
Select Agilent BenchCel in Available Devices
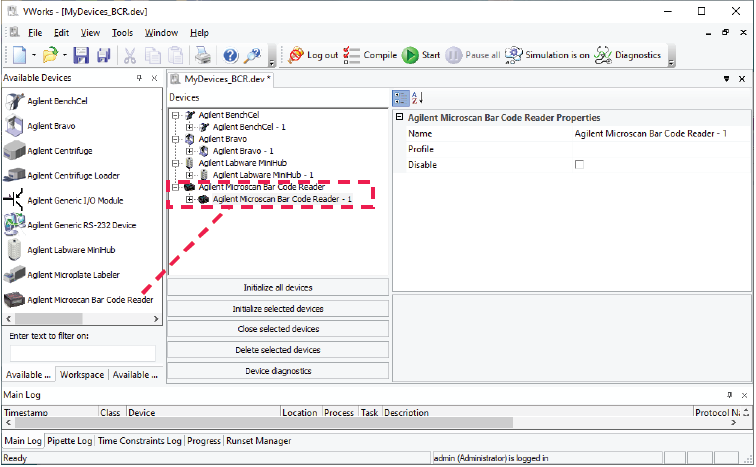click(57, 101)
